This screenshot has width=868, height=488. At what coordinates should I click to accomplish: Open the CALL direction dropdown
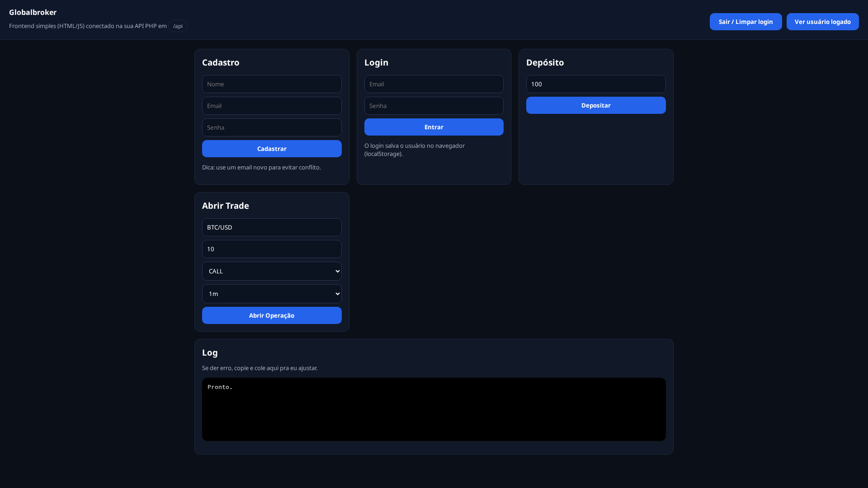pos(271,271)
